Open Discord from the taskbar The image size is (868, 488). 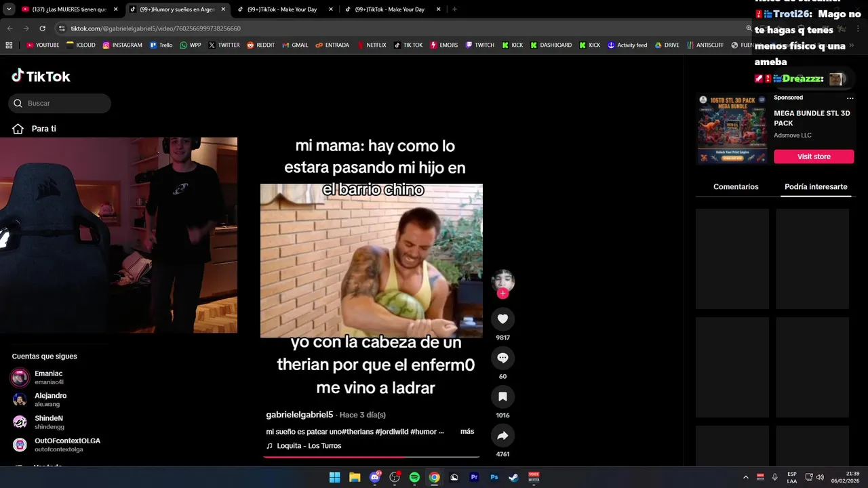point(375,477)
